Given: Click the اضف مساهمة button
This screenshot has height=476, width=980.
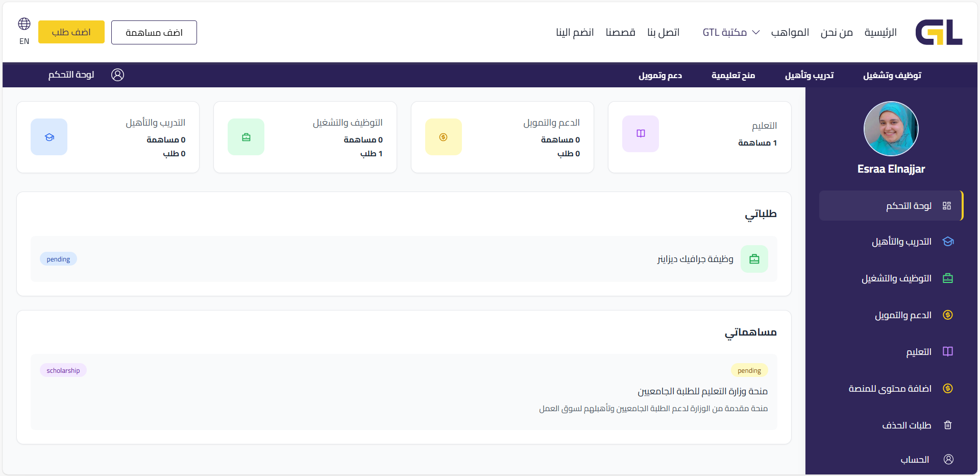Looking at the screenshot, I should pyautogui.click(x=154, y=33).
